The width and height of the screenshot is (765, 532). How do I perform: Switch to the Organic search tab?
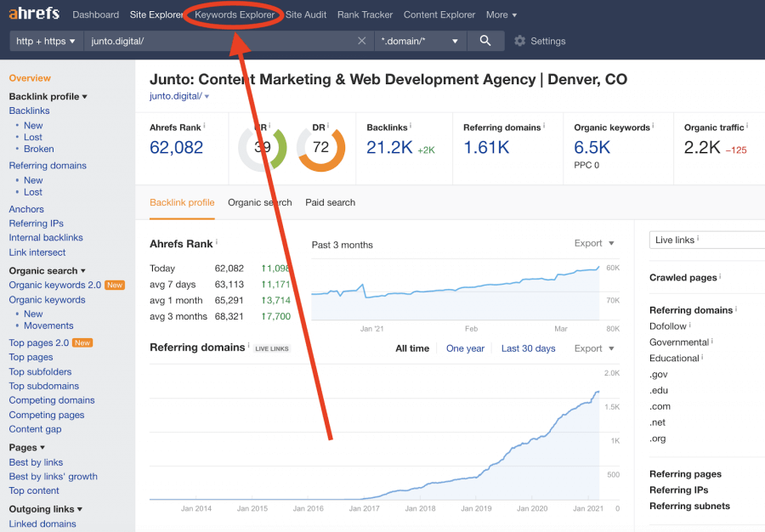tap(259, 203)
